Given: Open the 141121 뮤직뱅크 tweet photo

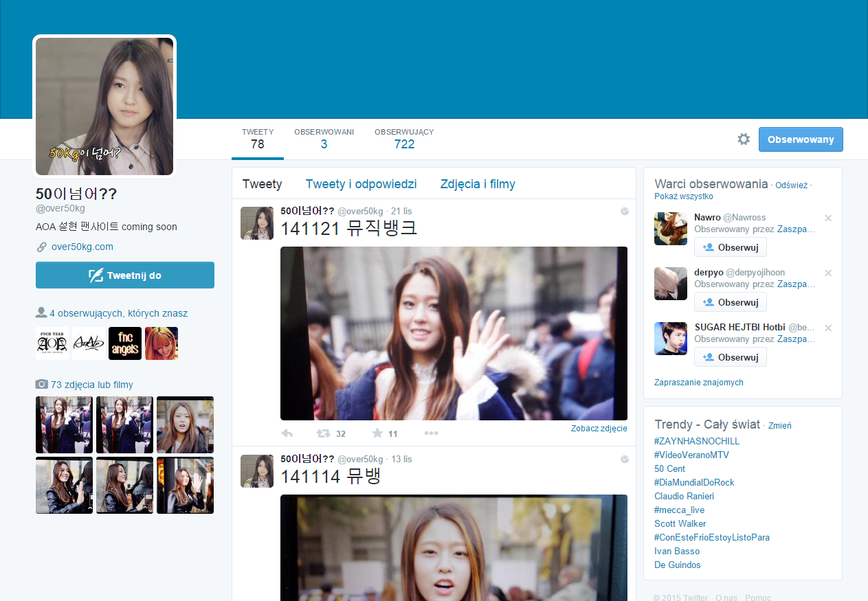Looking at the screenshot, I should click(454, 333).
